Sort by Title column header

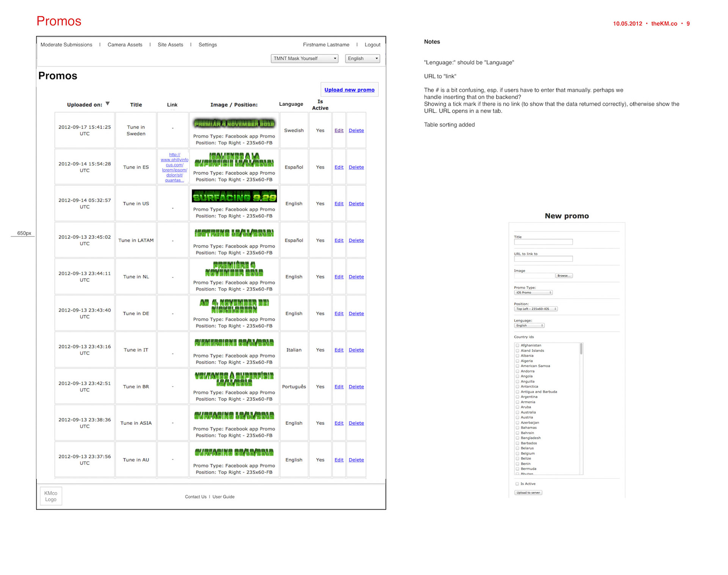(x=136, y=105)
